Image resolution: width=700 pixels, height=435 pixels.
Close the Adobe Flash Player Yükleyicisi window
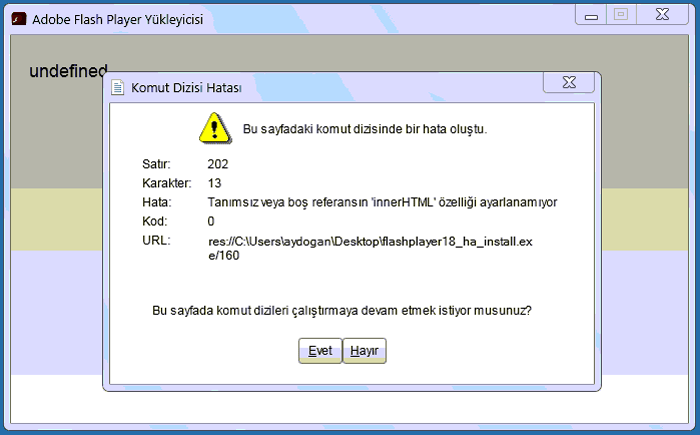point(662,15)
